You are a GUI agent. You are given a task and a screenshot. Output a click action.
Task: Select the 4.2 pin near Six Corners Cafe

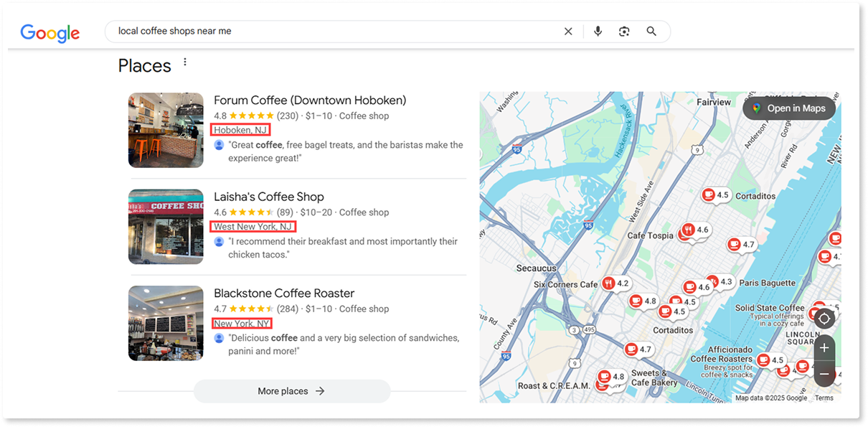click(x=615, y=283)
